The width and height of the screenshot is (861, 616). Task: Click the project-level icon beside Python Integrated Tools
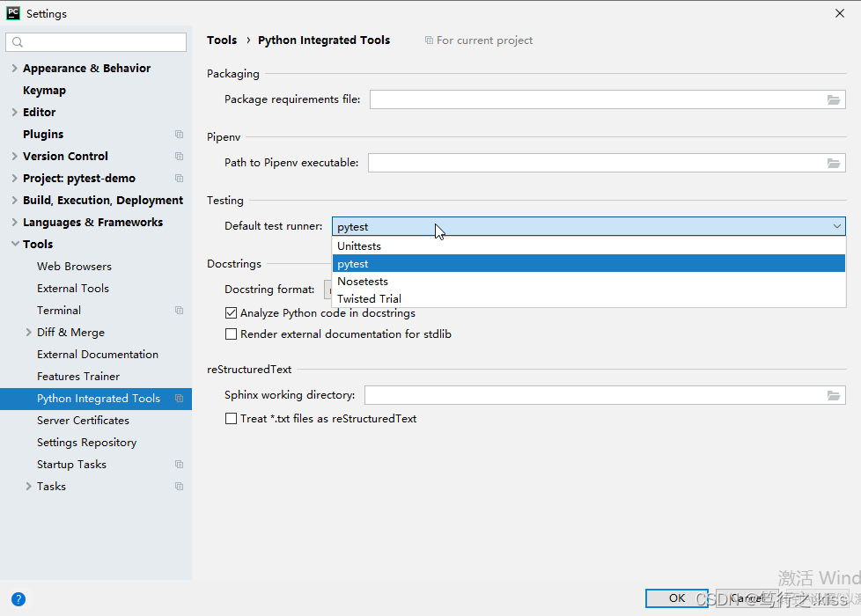pos(179,398)
